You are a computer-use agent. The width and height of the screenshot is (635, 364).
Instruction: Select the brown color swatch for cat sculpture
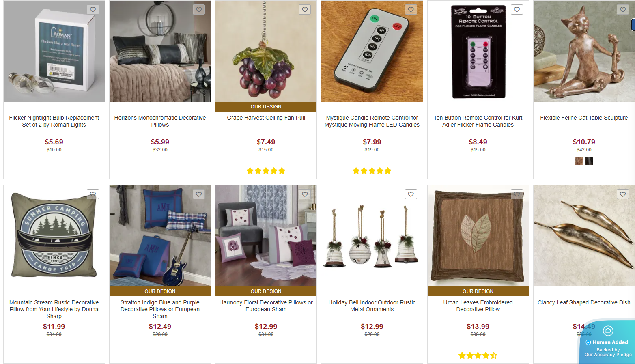[579, 161]
